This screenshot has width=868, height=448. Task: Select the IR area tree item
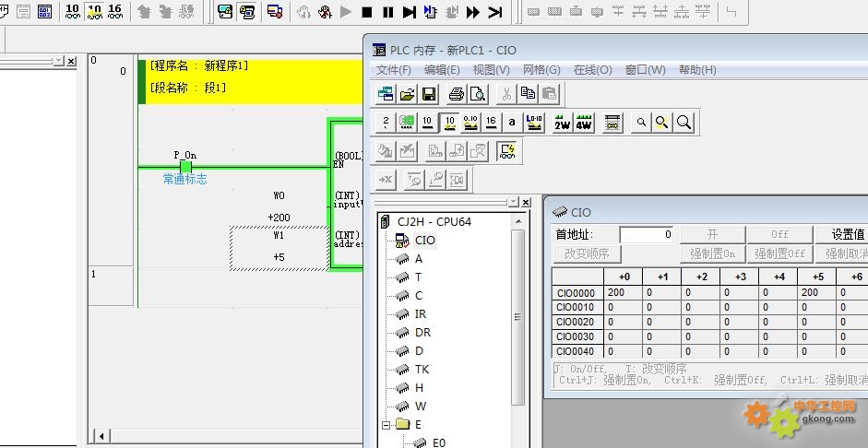click(420, 313)
